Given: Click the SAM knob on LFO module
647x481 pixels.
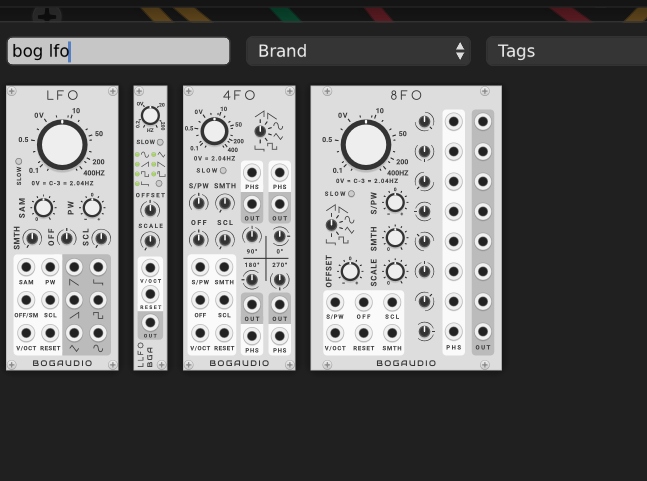Looking at the screenshot, I should click(43, 207).
